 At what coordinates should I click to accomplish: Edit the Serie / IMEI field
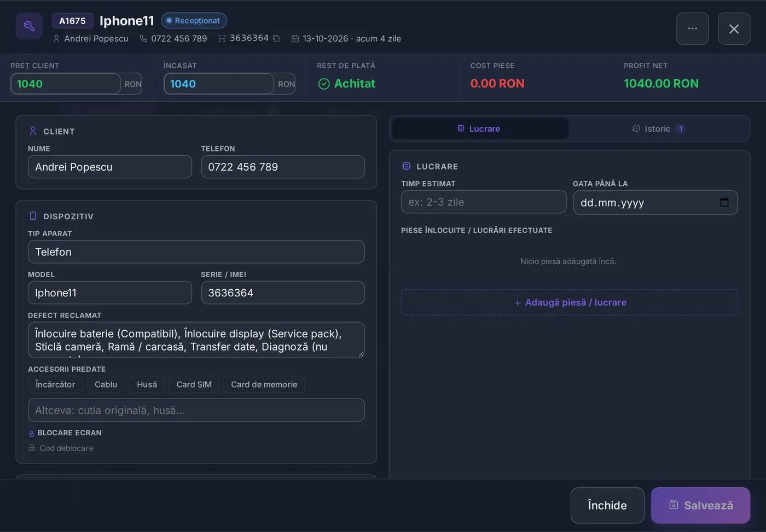283,293
